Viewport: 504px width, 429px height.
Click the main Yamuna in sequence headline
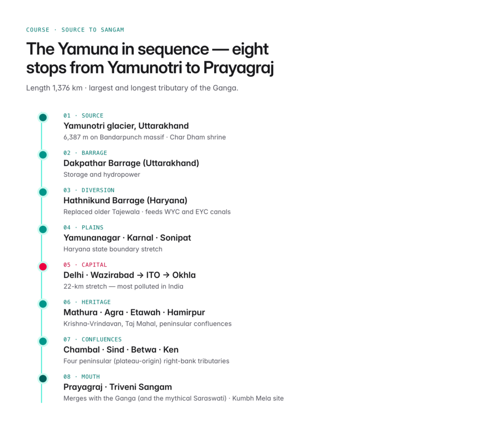coord(150,58)
